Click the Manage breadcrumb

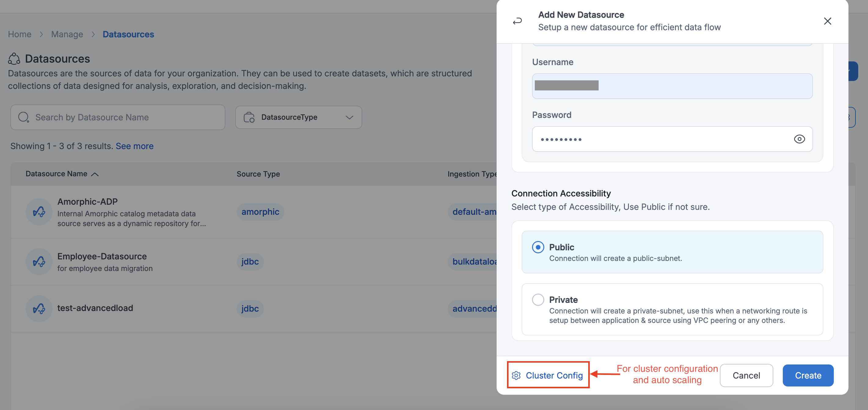(67, 35)
